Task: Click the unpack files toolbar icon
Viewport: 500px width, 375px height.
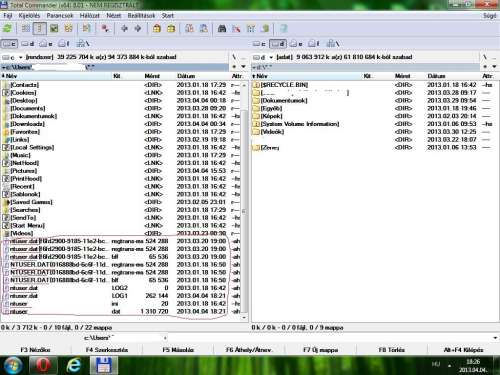Action: pyautogui.click(x=171, y=29)
